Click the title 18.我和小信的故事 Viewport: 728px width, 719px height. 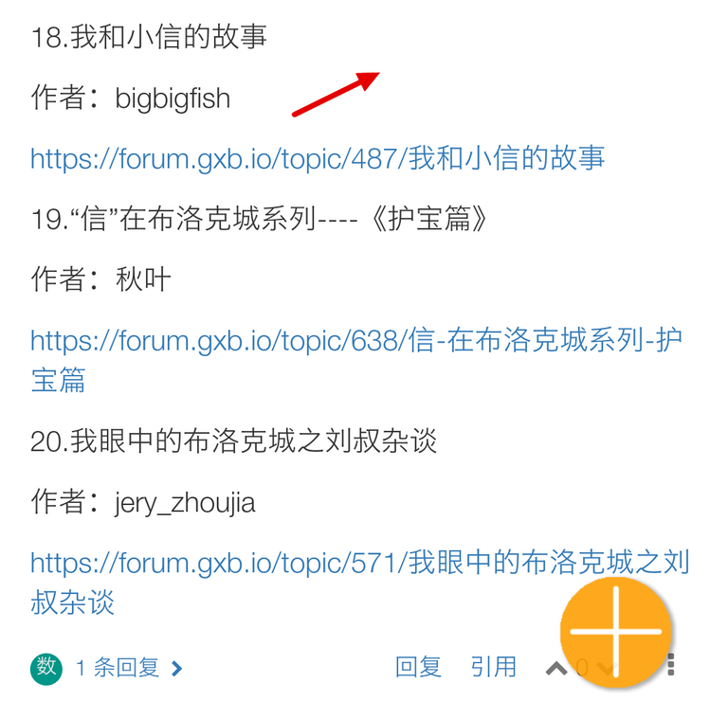[149, 37]
